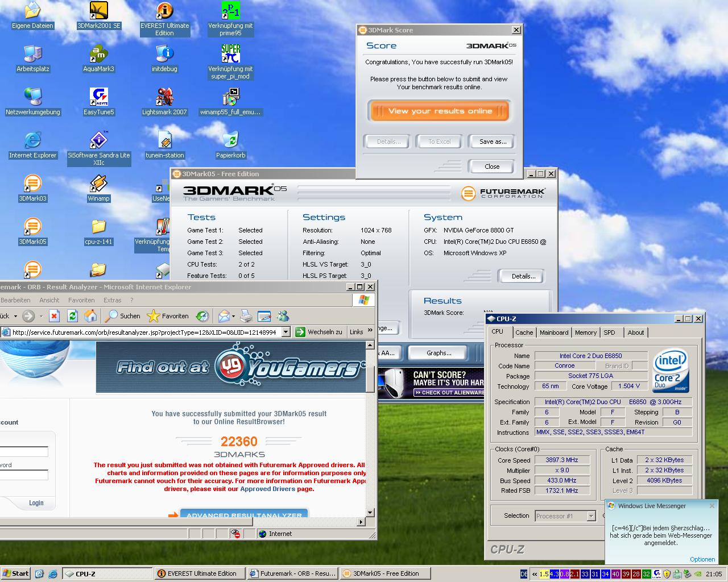Click the account name input field
728x582 pixels.
[x=24, y=452]
